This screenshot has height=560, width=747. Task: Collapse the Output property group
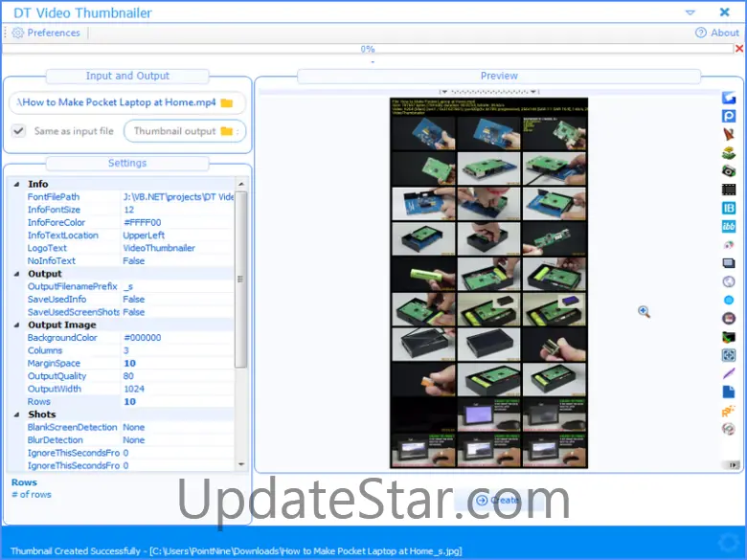[16, 274]
